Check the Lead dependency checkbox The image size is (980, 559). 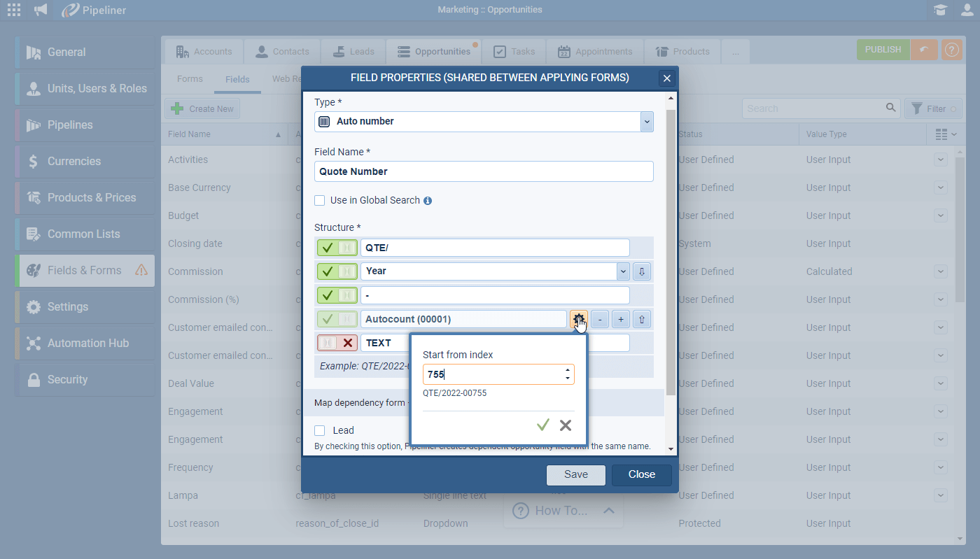point(320,430)
